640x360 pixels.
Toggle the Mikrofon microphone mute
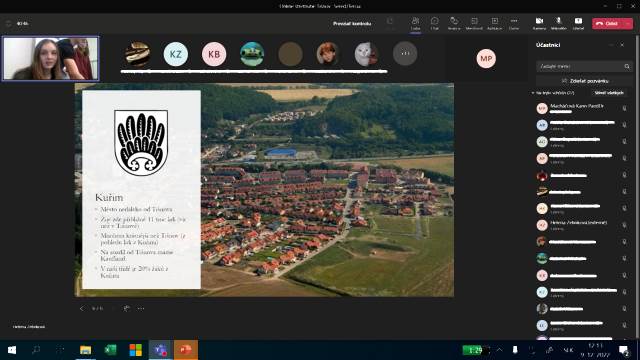point(558,23)
